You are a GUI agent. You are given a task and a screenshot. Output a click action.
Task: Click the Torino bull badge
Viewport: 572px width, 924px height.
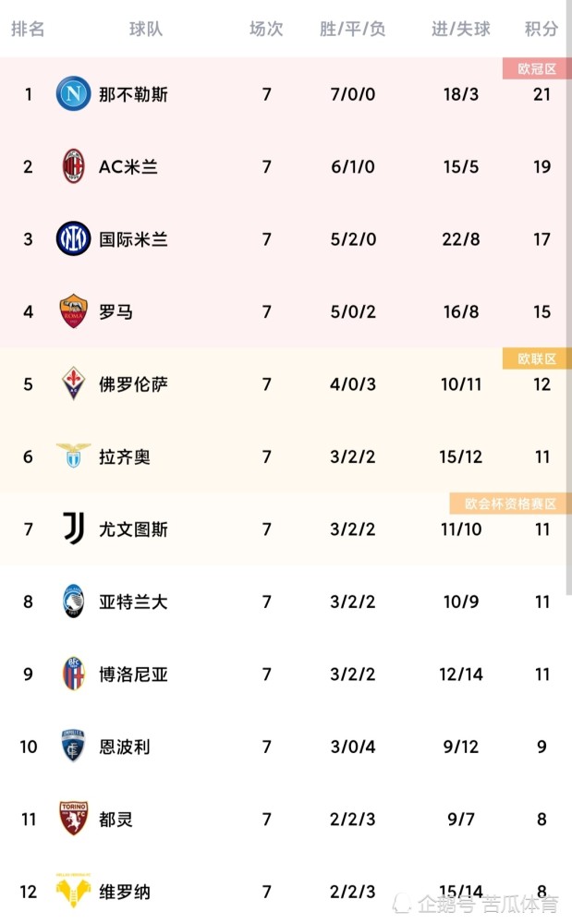[x=74, y=819]
